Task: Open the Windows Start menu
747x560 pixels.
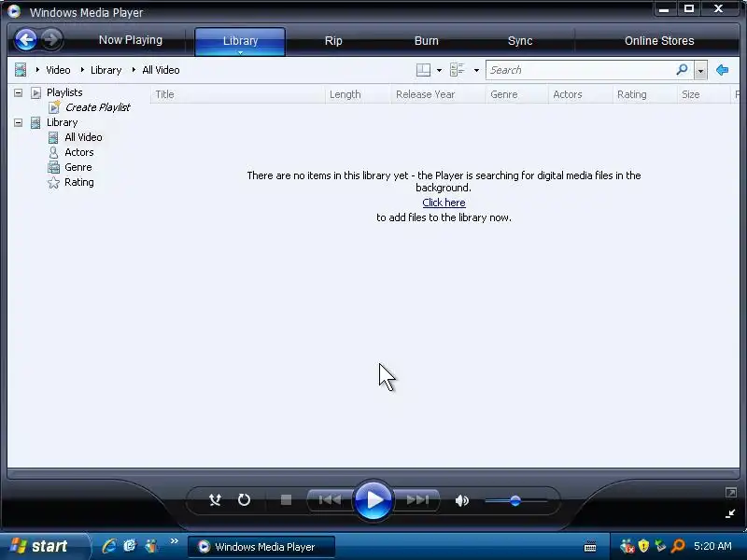Action: (x=44, y=546)
